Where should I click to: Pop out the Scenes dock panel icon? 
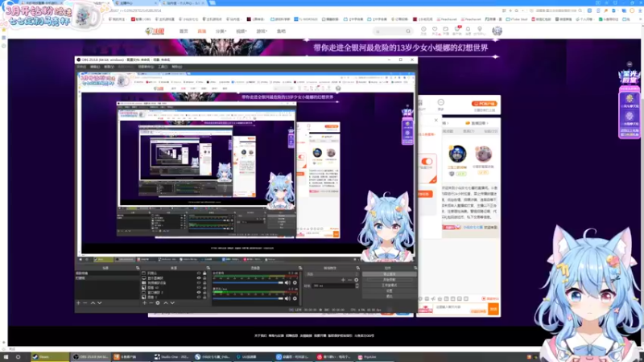pos(138,268)
